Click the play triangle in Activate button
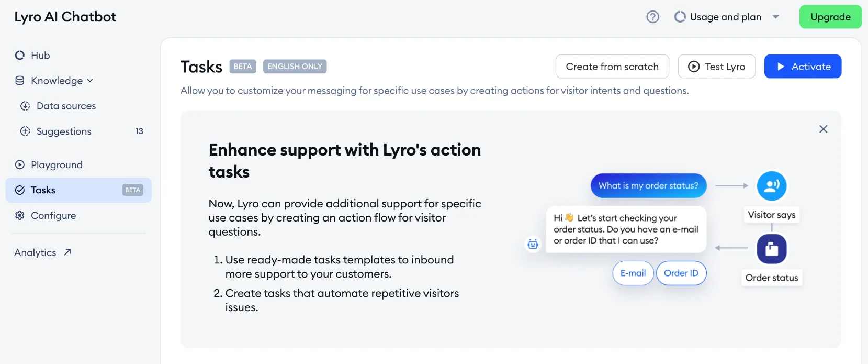 (x=781, y=67)
